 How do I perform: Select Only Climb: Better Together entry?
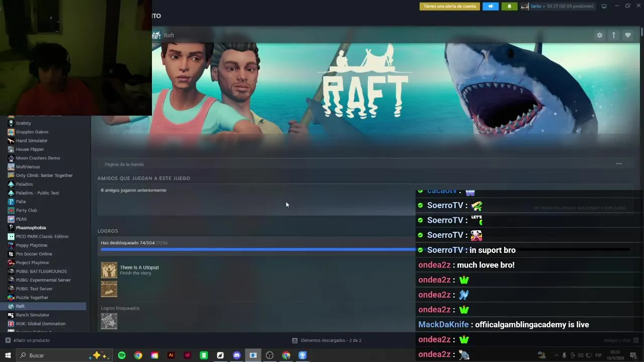tap(44, 175)
